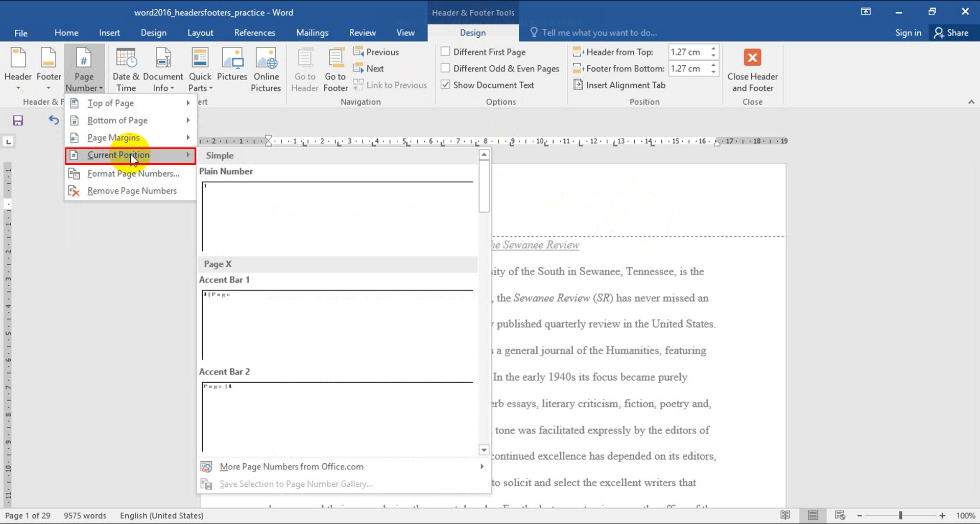This screenshot has height=524, width=980.
Task: Switch to the Layout tab
Action: (200, 33)
